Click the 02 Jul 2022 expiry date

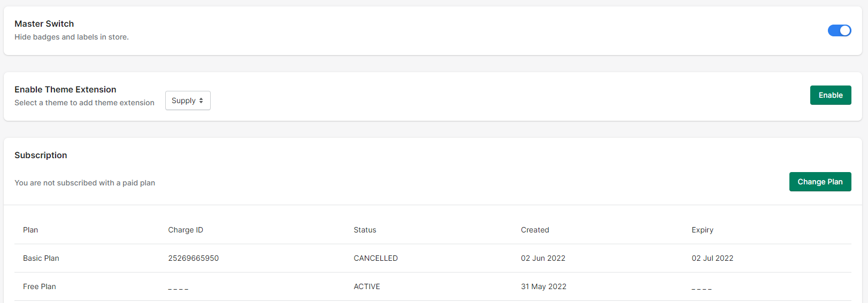(x=712, y=258)
